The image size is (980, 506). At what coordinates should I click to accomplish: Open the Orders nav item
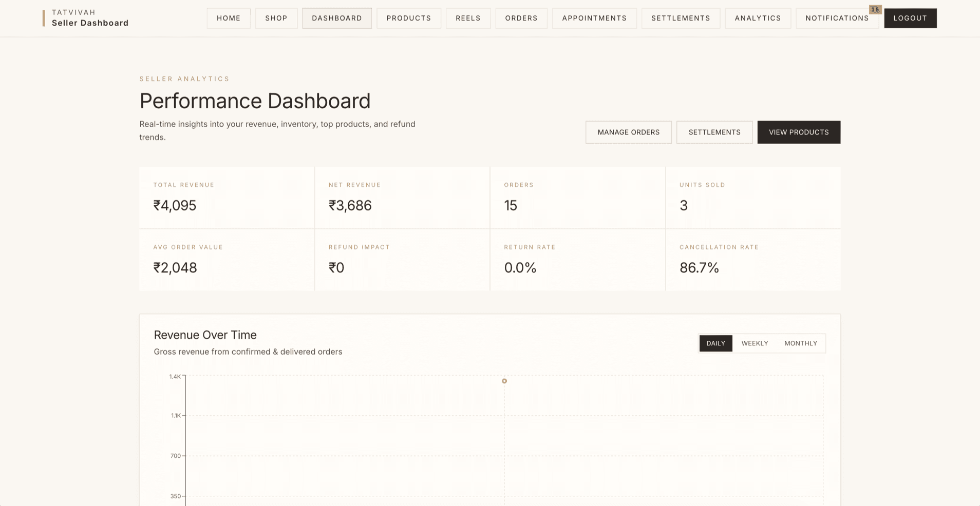point(521,18)
